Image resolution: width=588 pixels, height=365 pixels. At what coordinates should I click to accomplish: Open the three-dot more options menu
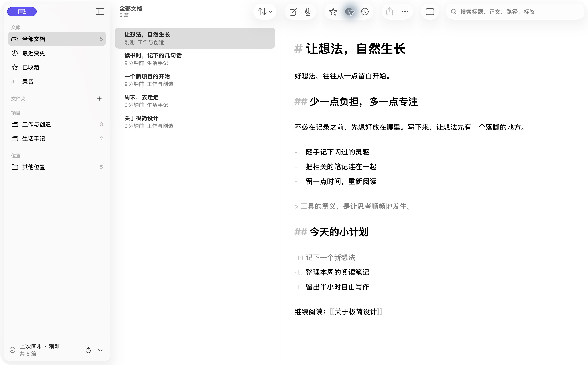pyautogui.click(x=405, y=12)
